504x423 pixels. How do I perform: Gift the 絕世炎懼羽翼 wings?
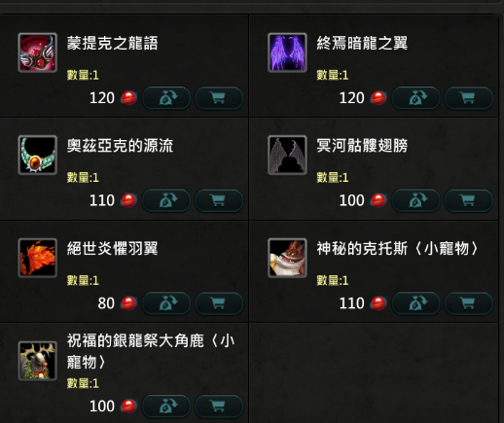[166, 303]
